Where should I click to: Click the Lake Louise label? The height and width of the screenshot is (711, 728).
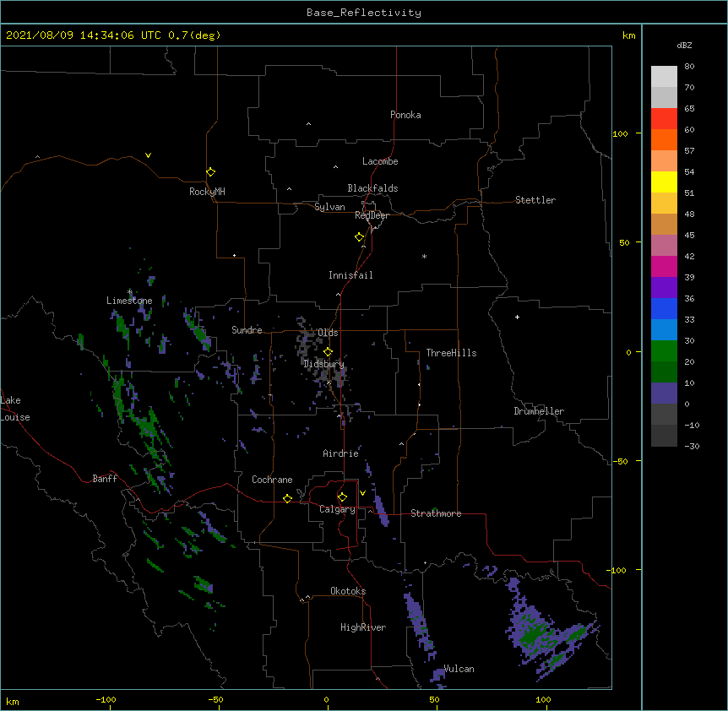(14, 409)
